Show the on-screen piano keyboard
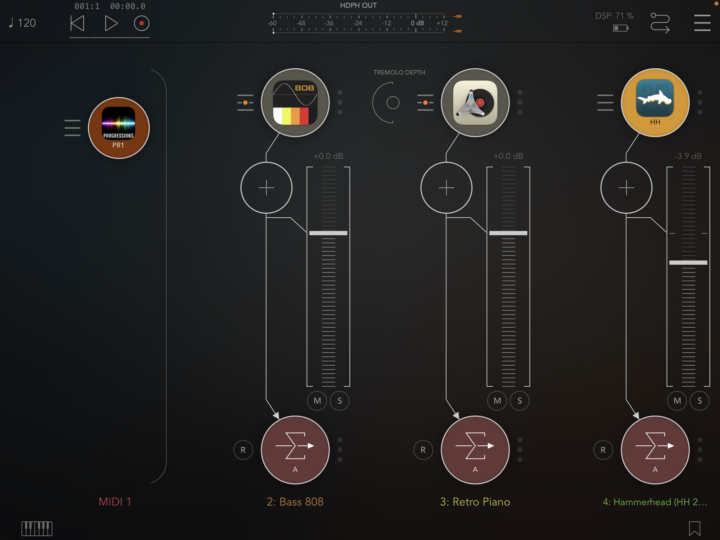Image resolution: width=720 pixels, height=540 pixels. (x=36, y=528)
